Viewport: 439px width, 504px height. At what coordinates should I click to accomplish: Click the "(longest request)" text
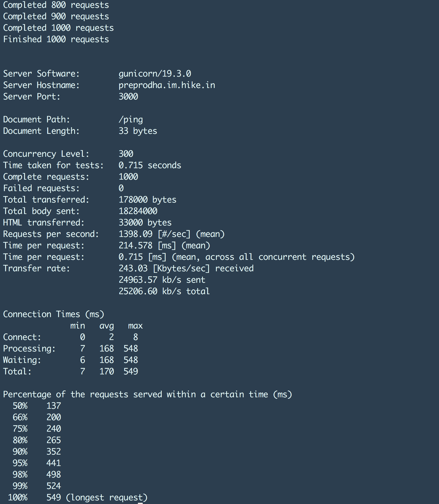[x=107, y=498]
